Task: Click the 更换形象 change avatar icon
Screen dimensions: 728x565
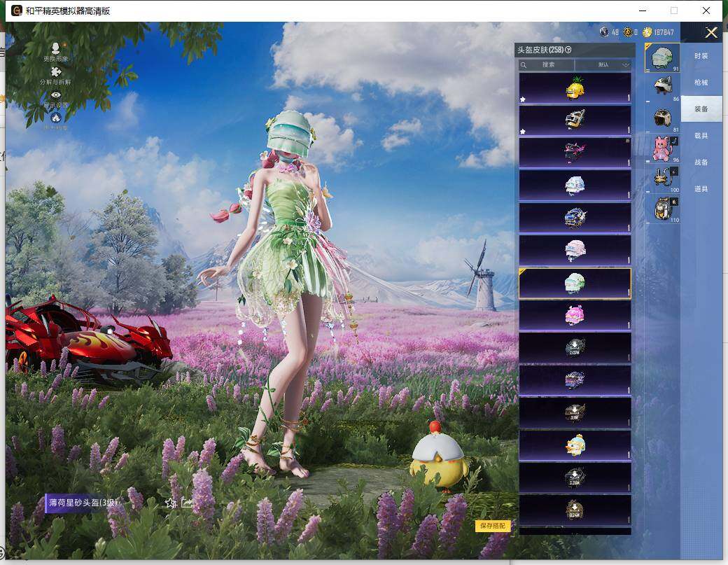Action: [55, 48]
